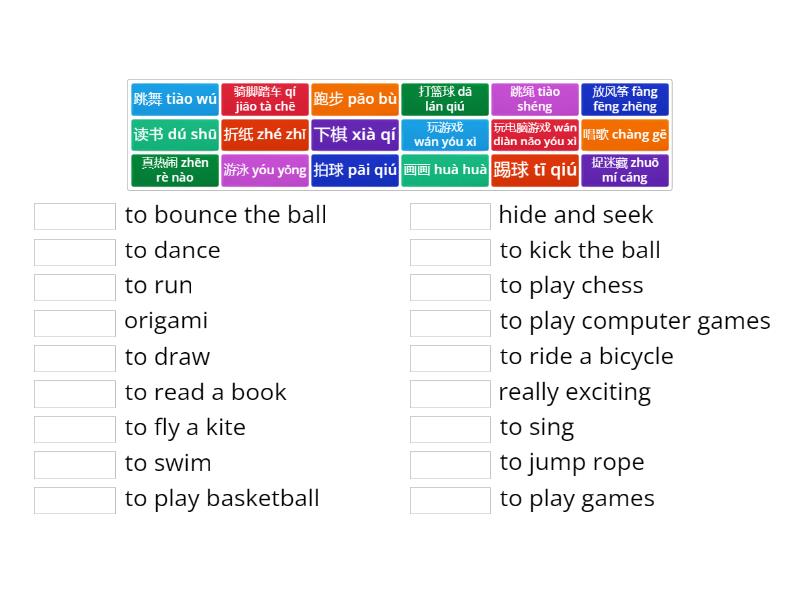
Task: Select the 踢球 tī qiú tile
Action: click(x=535, y=170)
